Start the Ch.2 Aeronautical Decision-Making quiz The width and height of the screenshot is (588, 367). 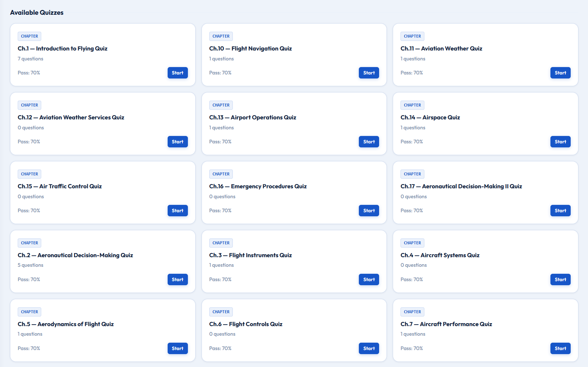click(177, 280)
